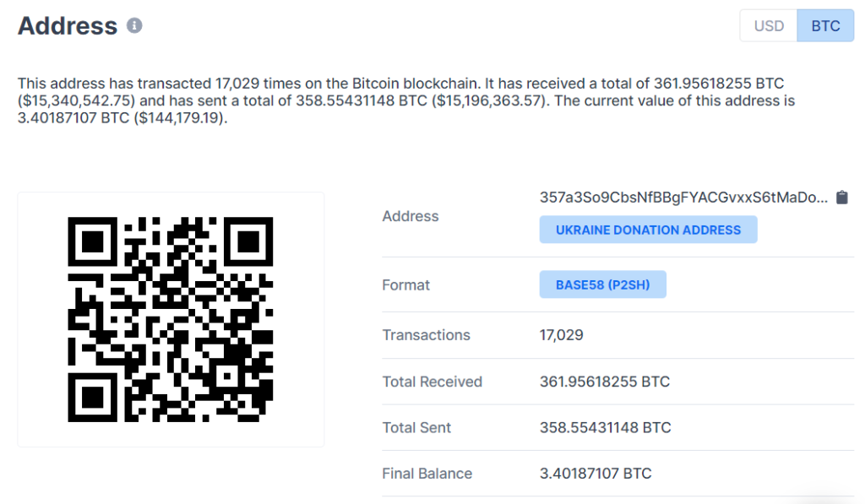Screen dimensions: 865x504
Task: Click the address summary description paragraph
Action: point(406,100)
